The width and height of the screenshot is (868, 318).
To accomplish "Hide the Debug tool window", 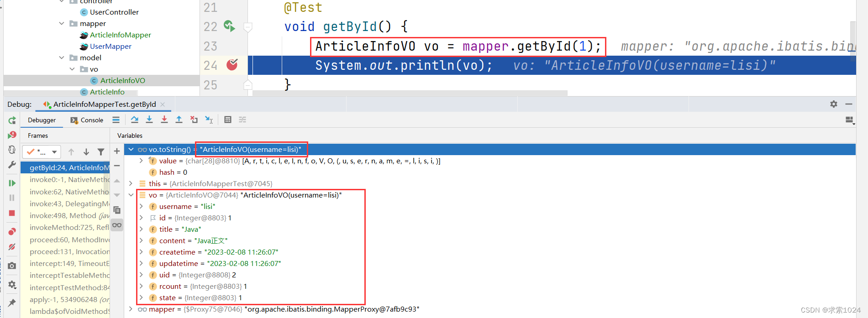I will 849,104.
